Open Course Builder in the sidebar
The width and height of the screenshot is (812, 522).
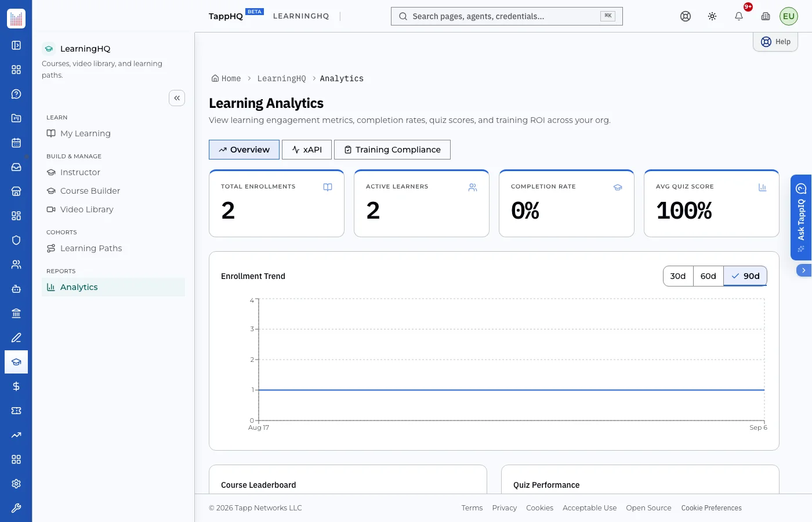(x=113, y=191)
